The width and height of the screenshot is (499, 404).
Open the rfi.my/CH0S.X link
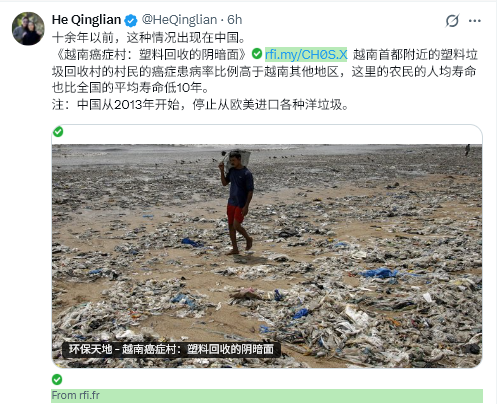point(306,54)
